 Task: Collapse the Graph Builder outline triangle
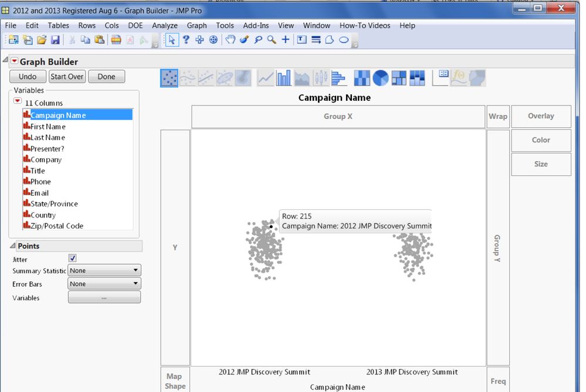(5, 60)
